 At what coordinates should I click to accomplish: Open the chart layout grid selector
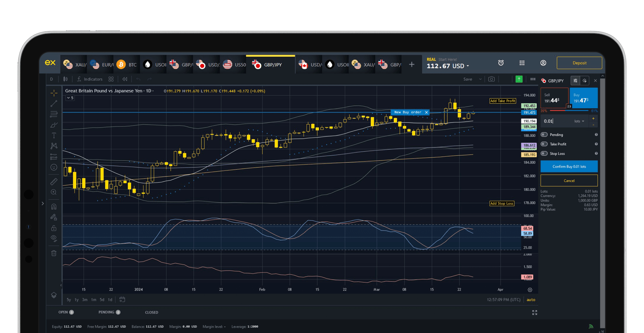tap(111, 79)
